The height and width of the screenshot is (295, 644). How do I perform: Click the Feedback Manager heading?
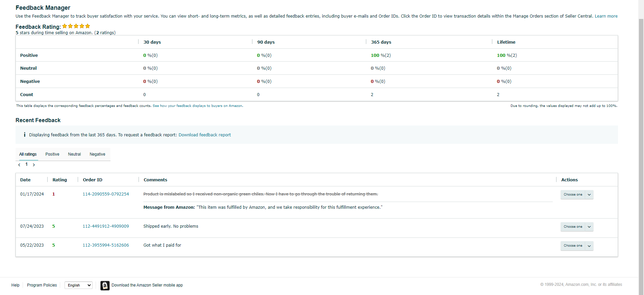tap(43, 8)
